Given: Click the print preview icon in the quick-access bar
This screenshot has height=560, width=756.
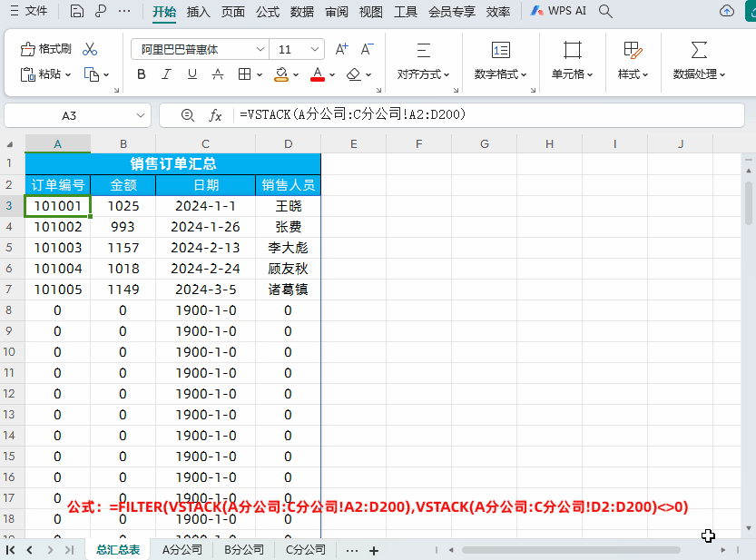Looking at the screenshot, I should pos(101,11).
